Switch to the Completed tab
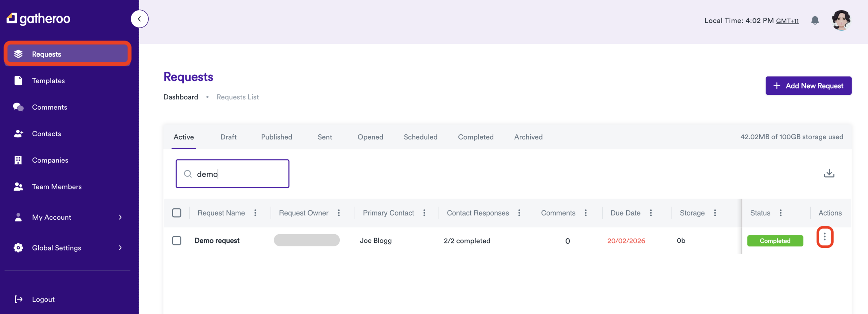Screen dimensions: 868x314 coord(476,137)
